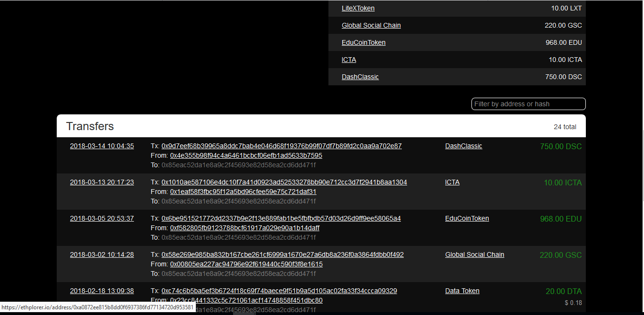This screenshot has width=644, height=315.
Task: Open From address 0x00805ea227ac94796
Action: click(x=246, y=264)
